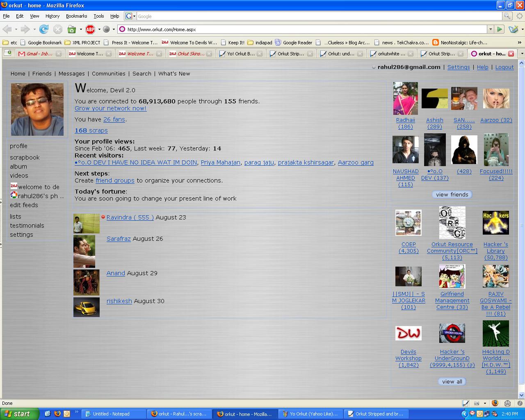This screenshot has width=525, height=420.
Task: Open a new tab with the green plus icon
Action: 7,53
